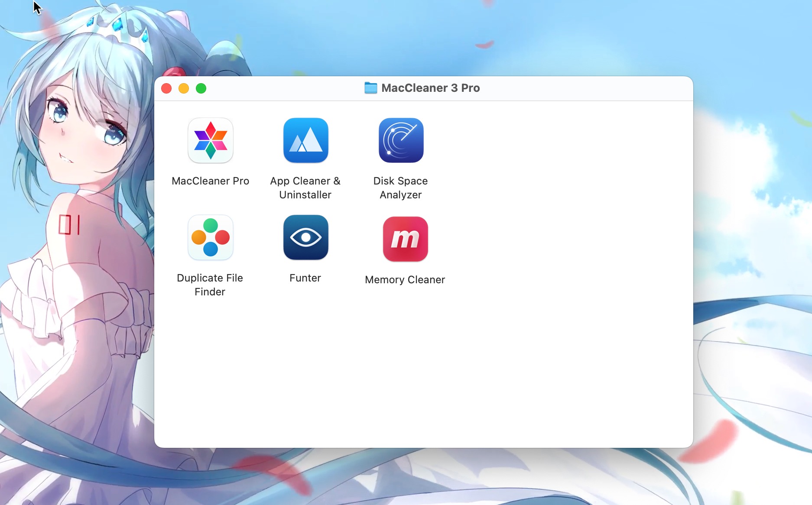Click the "Duplicate File Finder" text label
Viewport: 812px width, 505px height.
(x=210, y=285)
